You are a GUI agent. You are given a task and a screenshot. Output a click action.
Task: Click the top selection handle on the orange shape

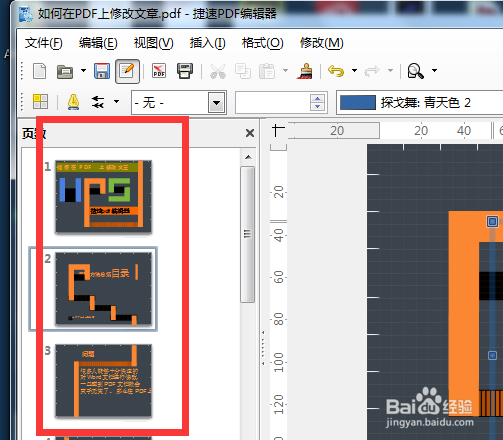[492, 221]
